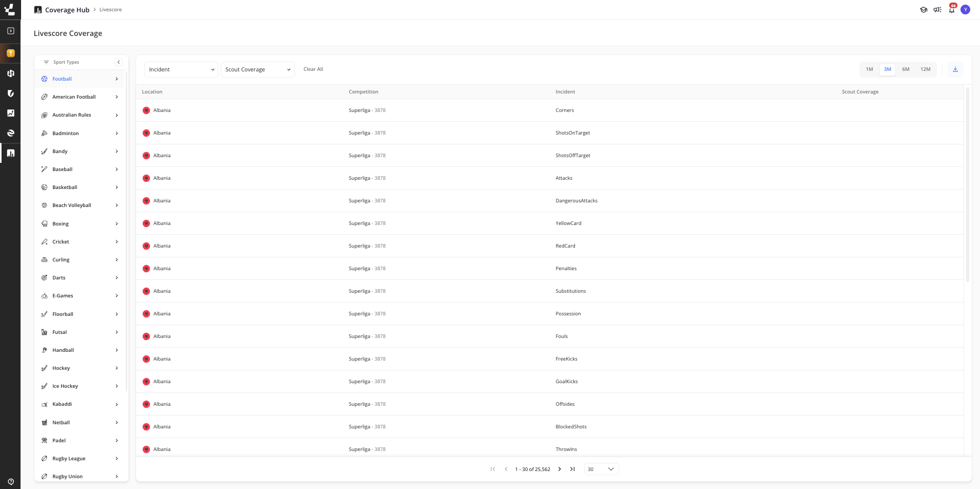Open the Incident filter dropdown
Screen dimensions: 980x489
point(181,69)
